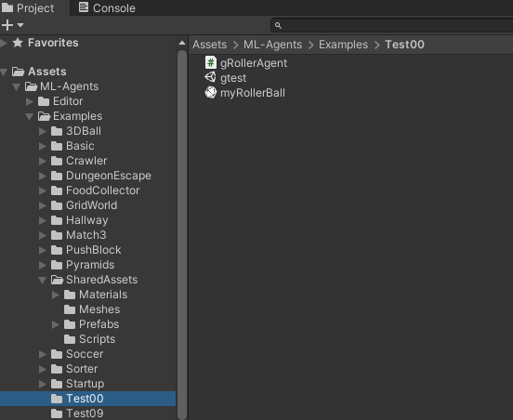Select the Examples folder icon
This screenshot has height=420, width=513.
pos(44,116)
